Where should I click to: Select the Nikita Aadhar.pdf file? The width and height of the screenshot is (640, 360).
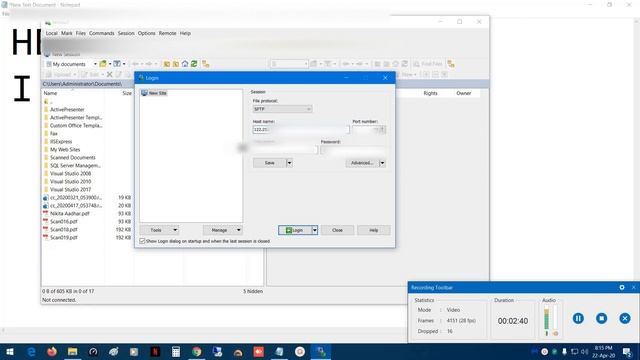coord(69,213)
